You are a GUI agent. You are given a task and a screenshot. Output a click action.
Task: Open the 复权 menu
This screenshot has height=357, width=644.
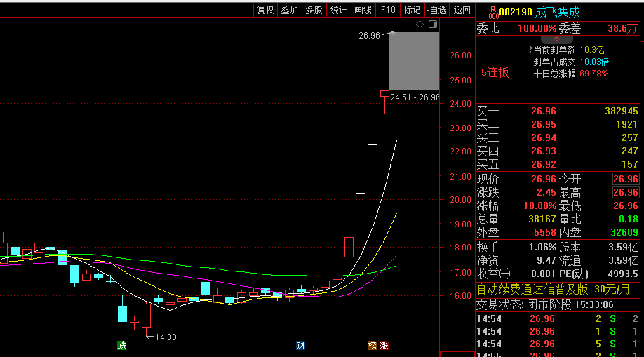[x=265, y=11]
